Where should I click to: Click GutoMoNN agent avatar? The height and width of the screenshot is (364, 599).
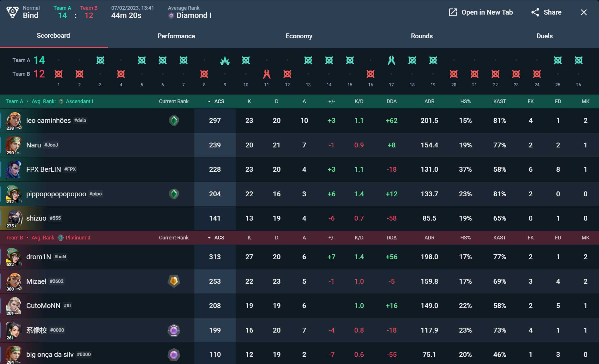(13, 306)
